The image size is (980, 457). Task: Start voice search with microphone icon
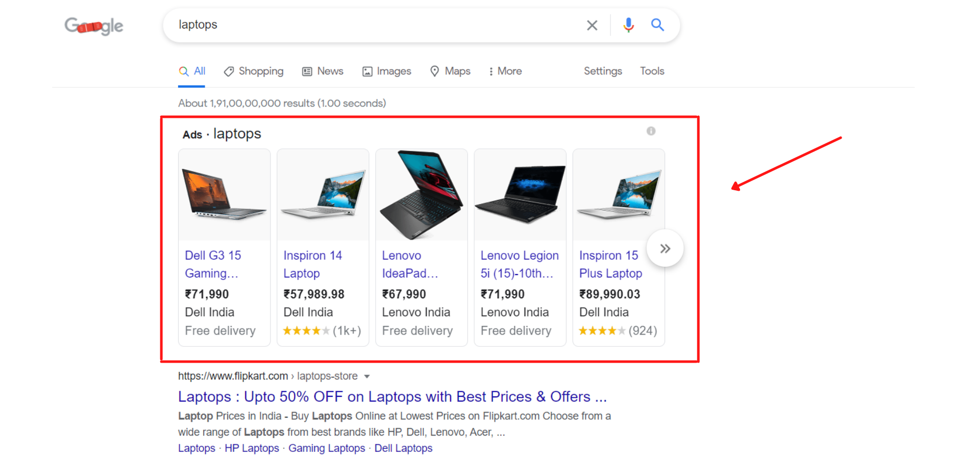(x=628, y=25)
